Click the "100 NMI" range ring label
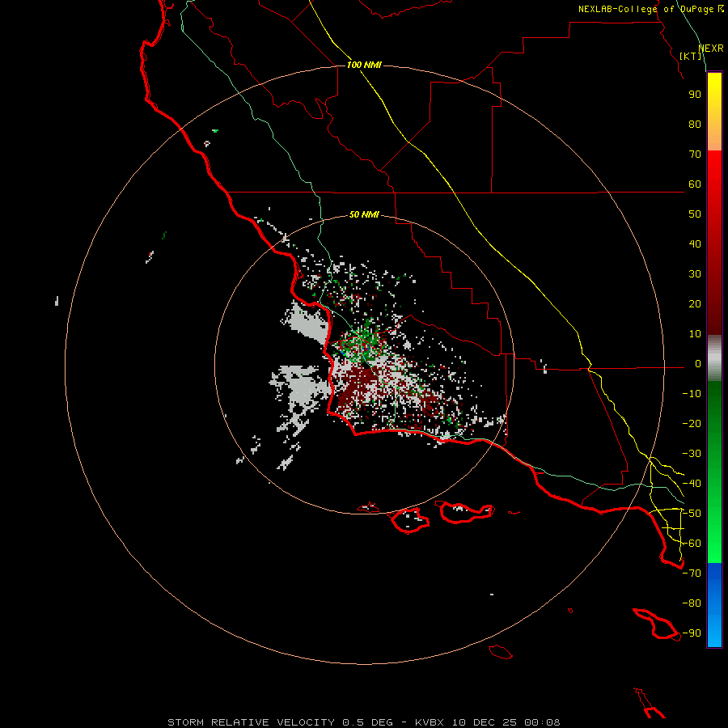This screenshot has width=728, height=728. click(x=364, y=65)
